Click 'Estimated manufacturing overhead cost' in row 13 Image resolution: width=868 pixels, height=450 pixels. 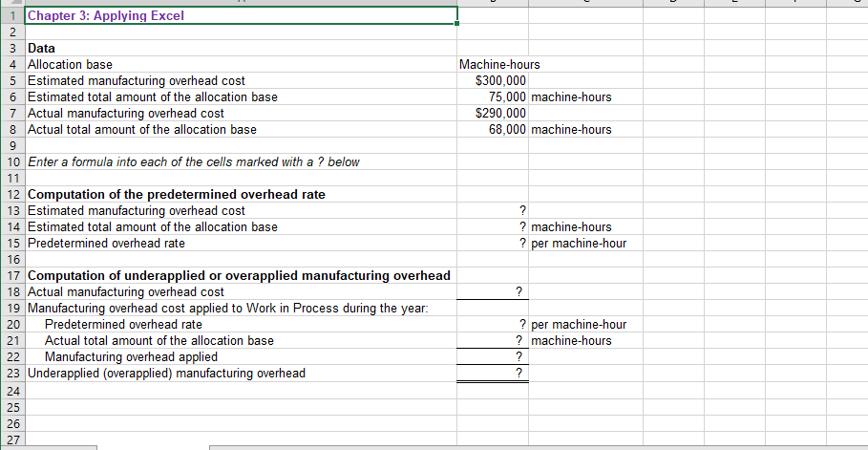pyautogui.click(x=137, y=210)
